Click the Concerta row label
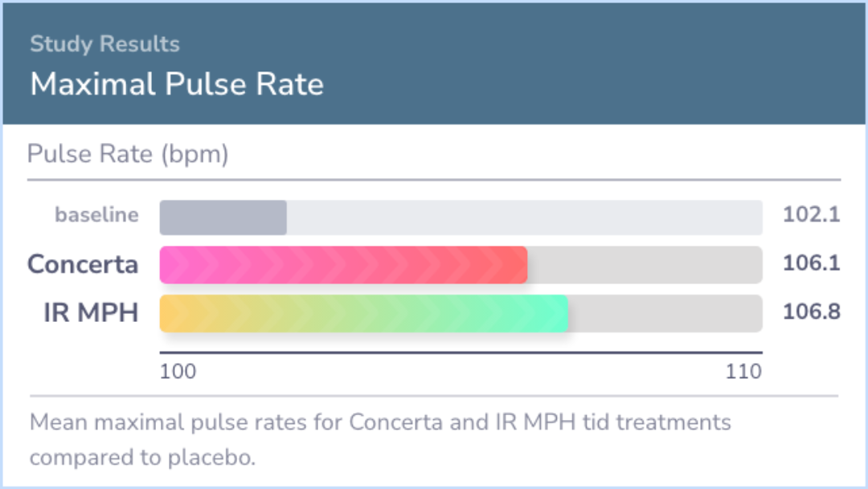The image size is (868, 489). pos(83,264)
